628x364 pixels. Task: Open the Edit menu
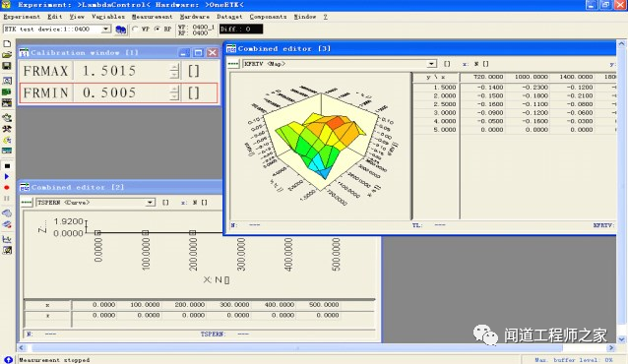[54, 17]
